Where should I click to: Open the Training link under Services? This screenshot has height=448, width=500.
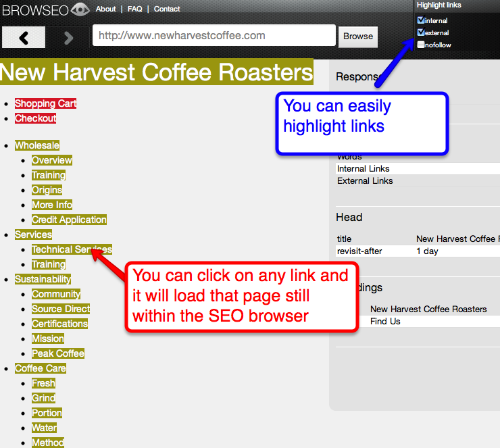[x=49, y=264]
